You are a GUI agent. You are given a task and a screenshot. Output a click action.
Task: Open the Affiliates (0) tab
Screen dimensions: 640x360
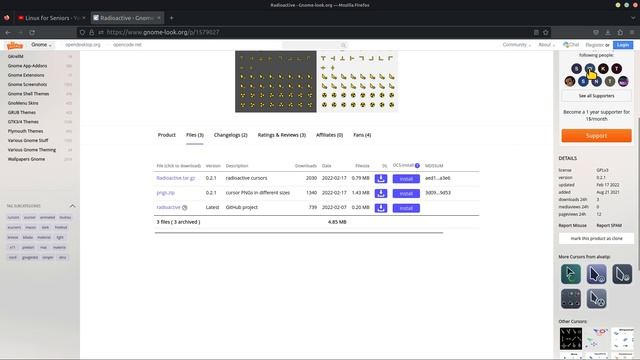[329, 135]
